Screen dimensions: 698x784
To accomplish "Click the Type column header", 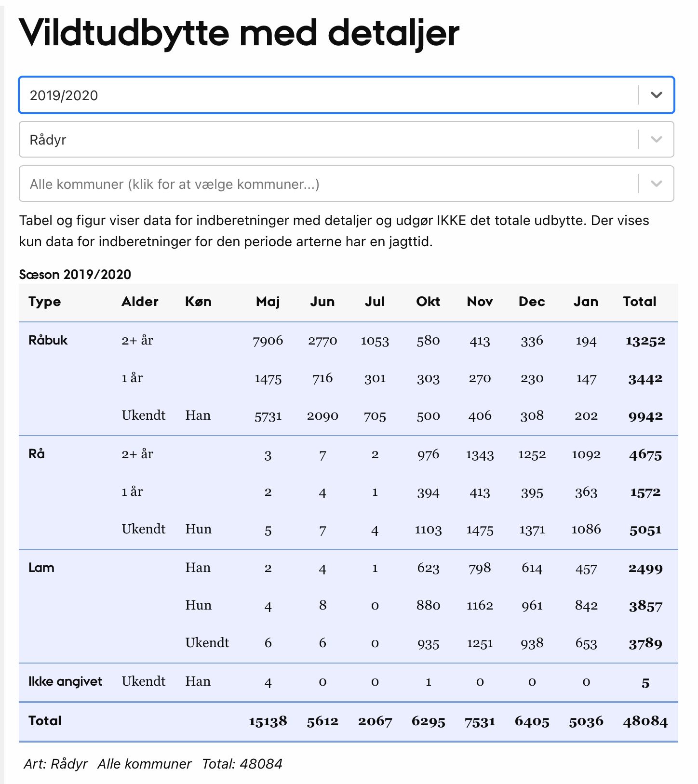I will point(45,302).
